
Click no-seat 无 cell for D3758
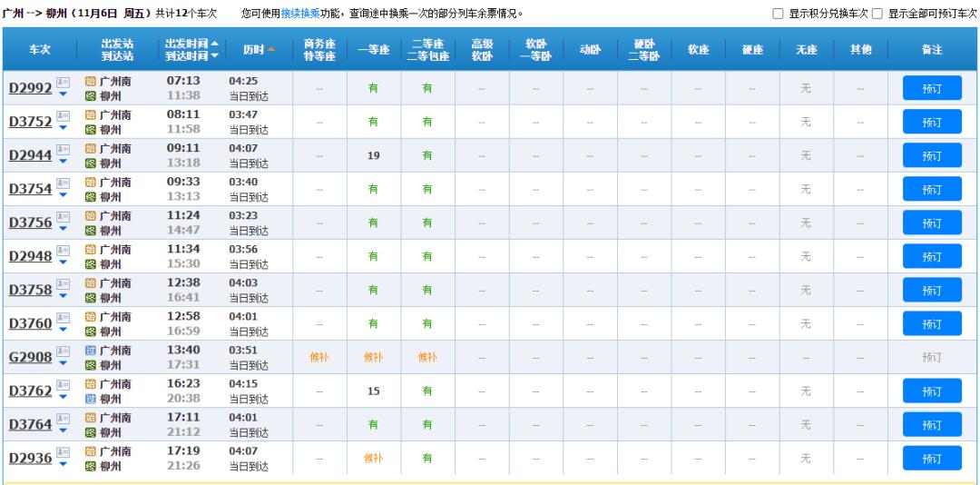click(x=806, y=291)
